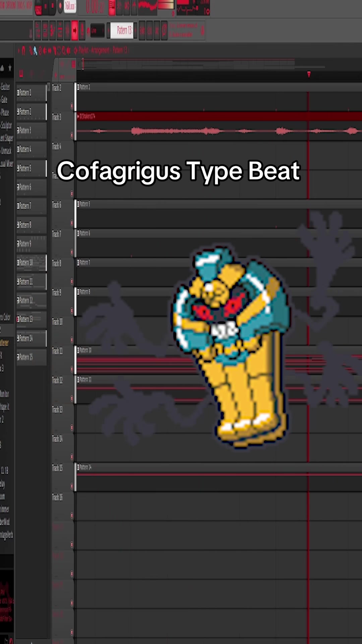The height and width of the screenshot is (644, 362).
Task: Toggle mute switch on Track 15
Action: click(72, 486)
